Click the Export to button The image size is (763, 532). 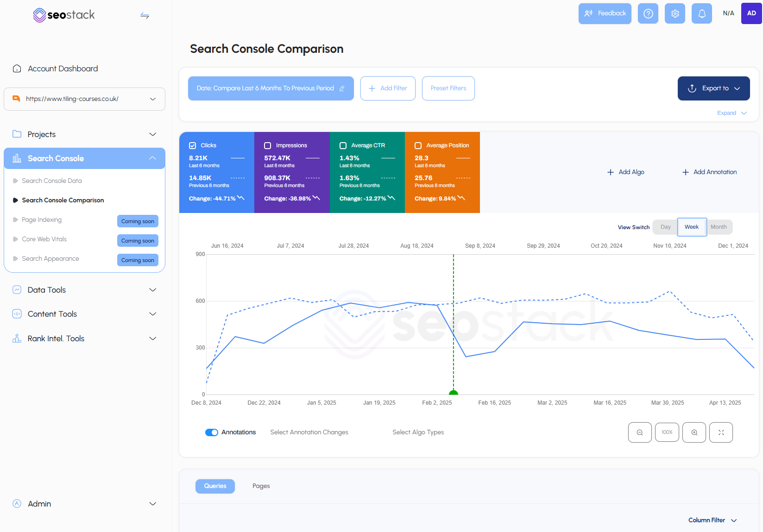click(x=713, y=88)
